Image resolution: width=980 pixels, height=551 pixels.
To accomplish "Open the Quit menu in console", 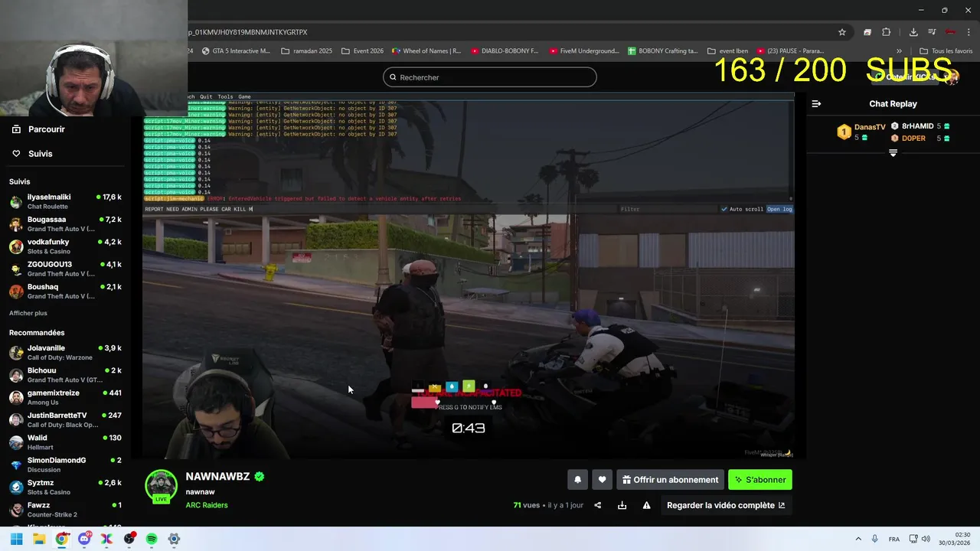I will point(206,97).
